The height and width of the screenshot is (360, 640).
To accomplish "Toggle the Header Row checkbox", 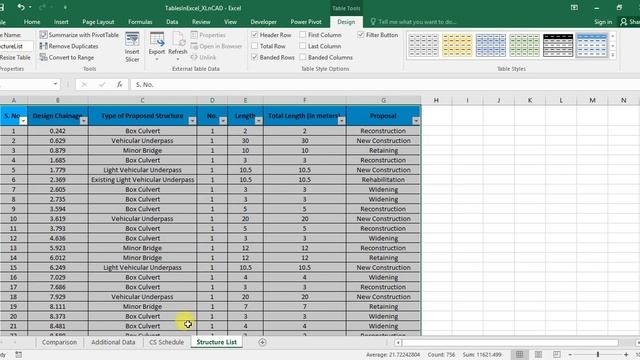I will coord(255,35).
